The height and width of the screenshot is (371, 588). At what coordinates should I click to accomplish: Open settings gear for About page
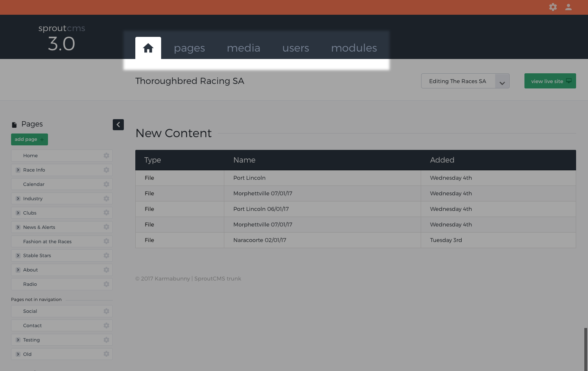point(106,270)
